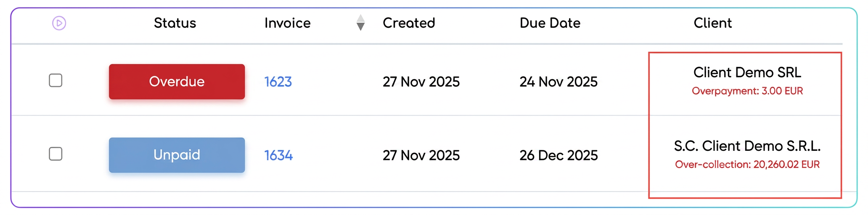Click due date 26 Dec 2025

pos(558,155)
